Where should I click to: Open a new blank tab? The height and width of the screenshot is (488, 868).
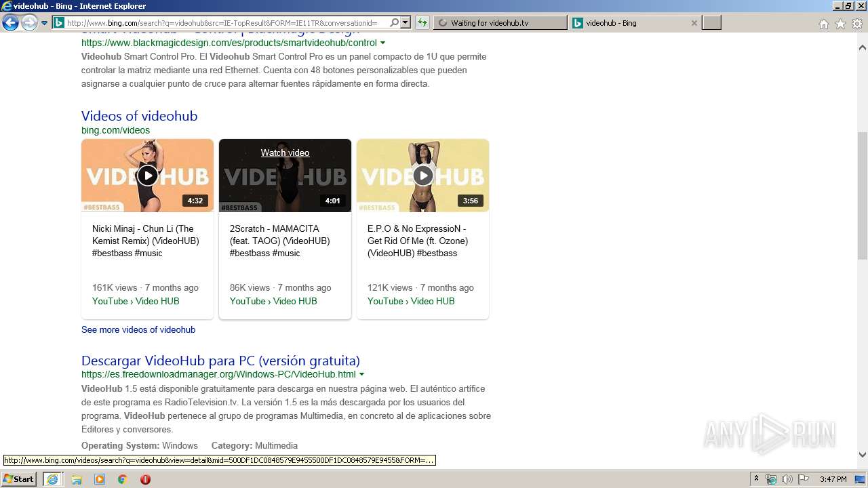pyautogui.click(x=711, y=23)
